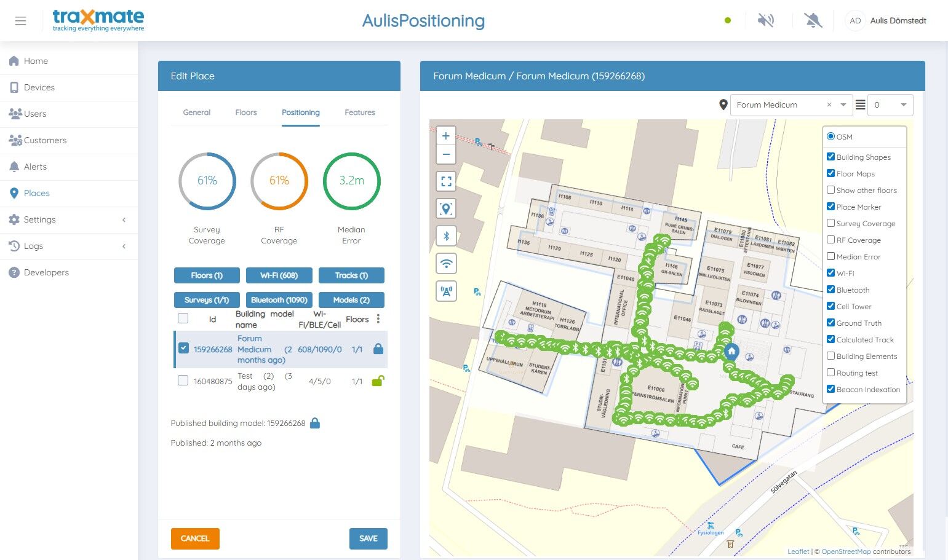Hide the Calculated Track layer

pyautogui.click(x=831, y=339)
